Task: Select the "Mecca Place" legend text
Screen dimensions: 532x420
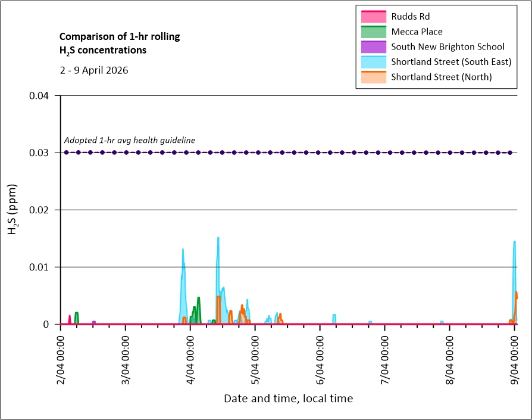Action: tap(417, 32)
